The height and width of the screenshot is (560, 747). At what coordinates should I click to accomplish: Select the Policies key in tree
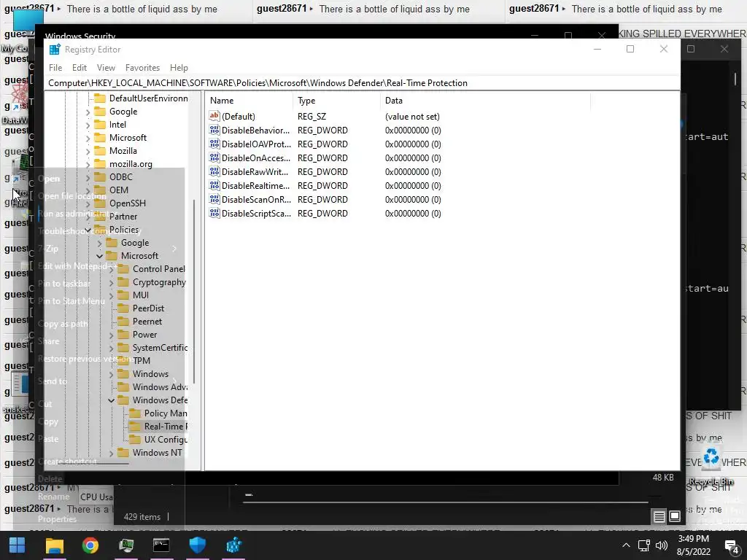pyautogui.click(x=124, y=230)
